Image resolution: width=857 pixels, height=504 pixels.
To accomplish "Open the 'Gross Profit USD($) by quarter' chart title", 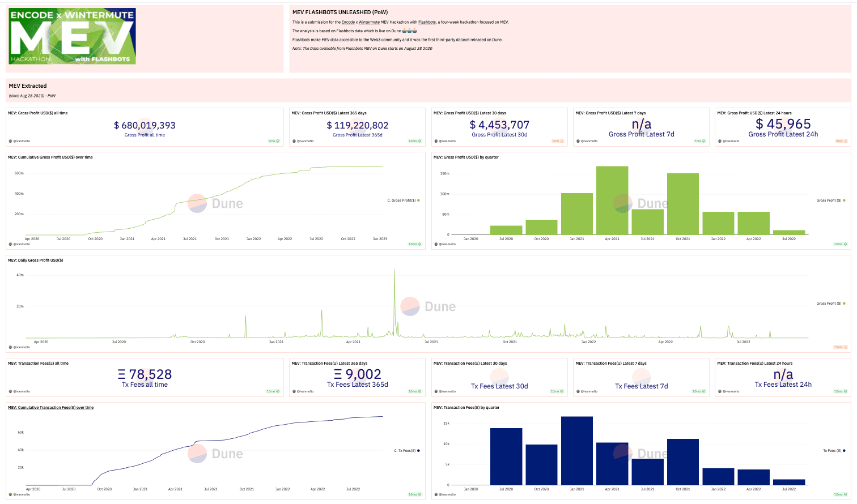I will pyautogui.click(x=466, y=157).
